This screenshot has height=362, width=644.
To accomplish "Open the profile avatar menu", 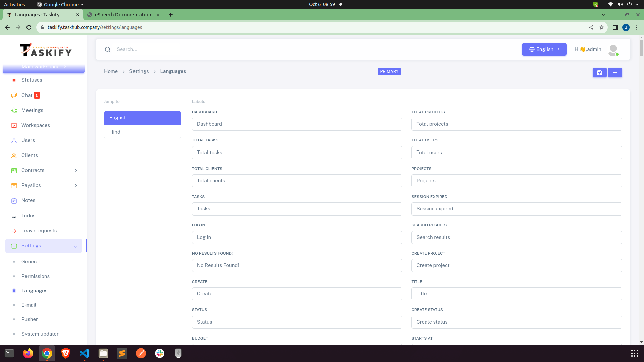I will coord(613,49).
